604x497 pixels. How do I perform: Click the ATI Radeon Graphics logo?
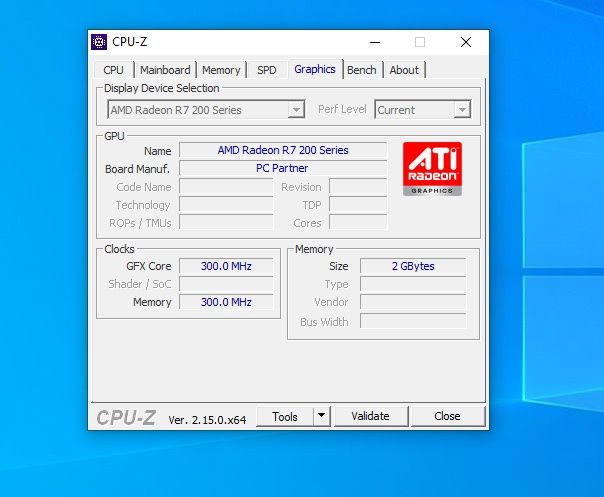[432, 169]
